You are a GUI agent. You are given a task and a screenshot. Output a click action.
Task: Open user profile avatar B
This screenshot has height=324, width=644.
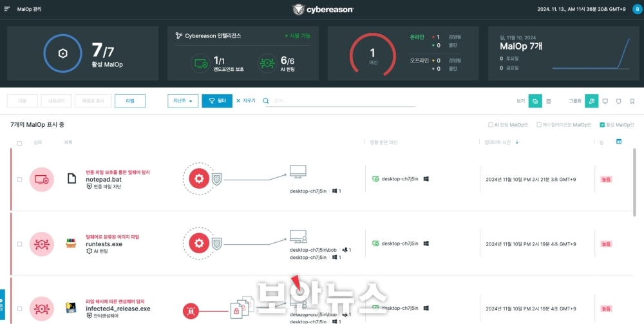(x=637, y=10)
